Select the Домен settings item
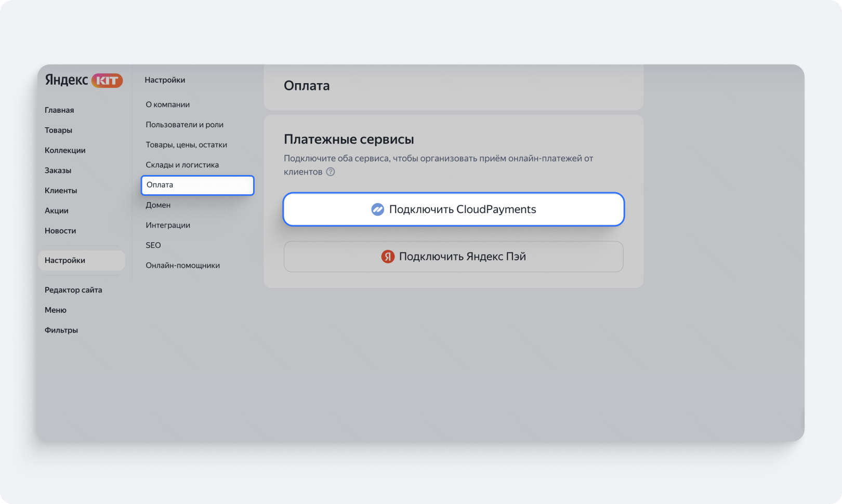The height and width of the screenshot is (504, 842). click(x=158, y=205)
